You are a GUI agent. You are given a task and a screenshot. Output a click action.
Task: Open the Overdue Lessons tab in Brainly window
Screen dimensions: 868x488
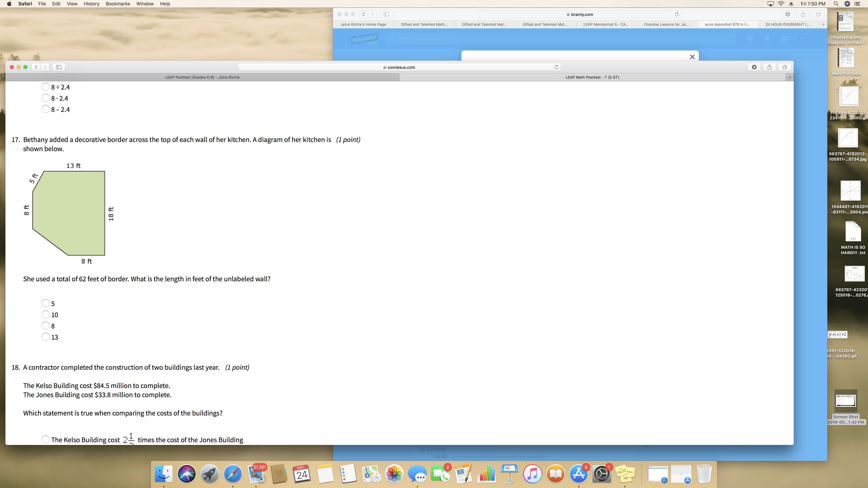[666, 24]
